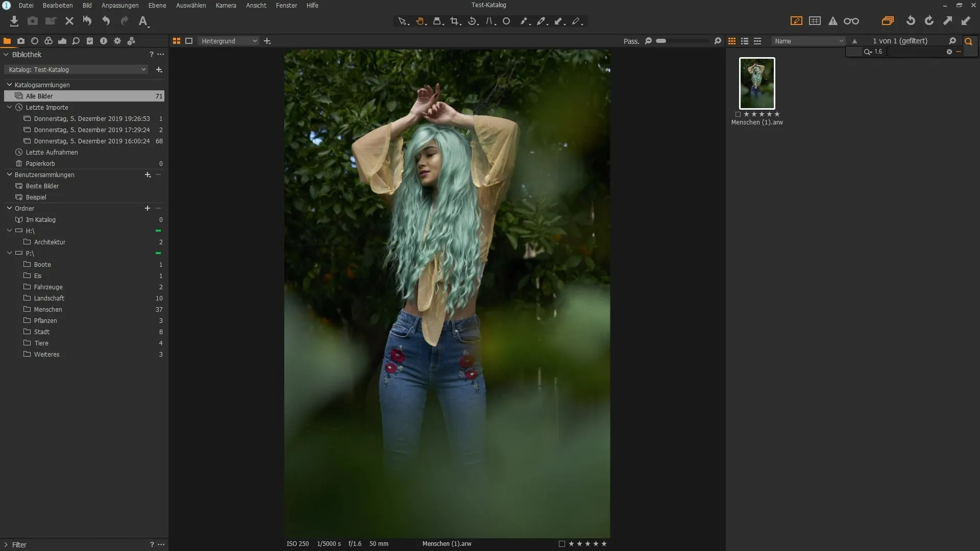Rotate image right icon

coord(929,21)
